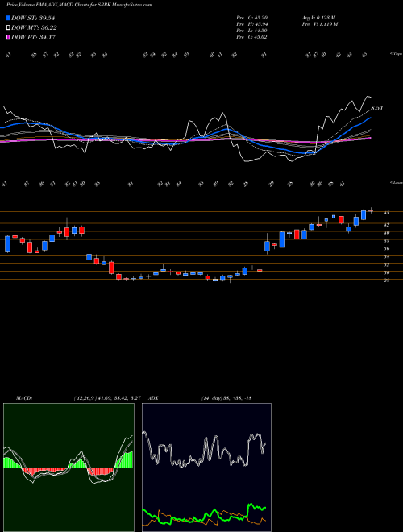The image size is (403, 532).
Task: Click the 'DOW ST: 39.54' legend text
Action: click(33, 19)
